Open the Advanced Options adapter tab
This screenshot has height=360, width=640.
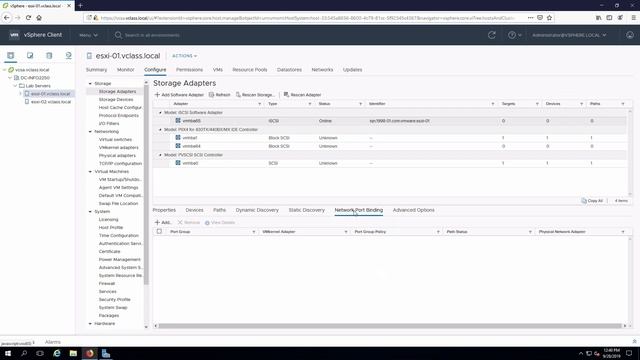(413, 210)
